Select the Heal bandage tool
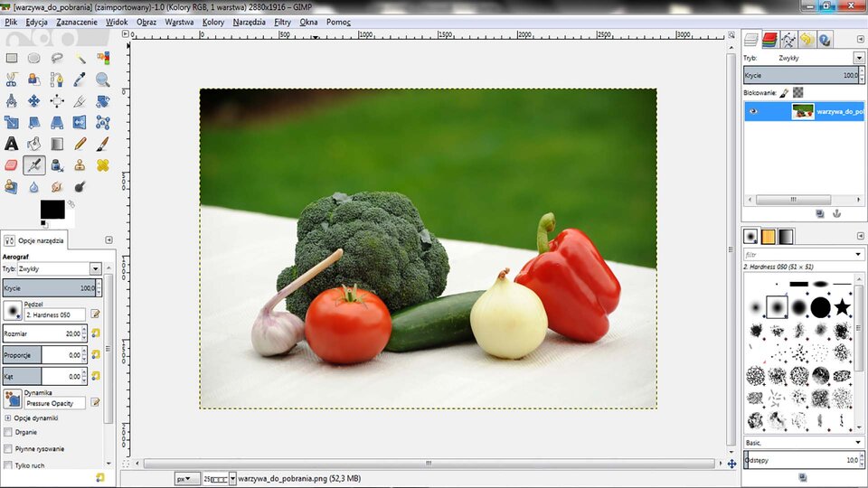 pos(103,164)
